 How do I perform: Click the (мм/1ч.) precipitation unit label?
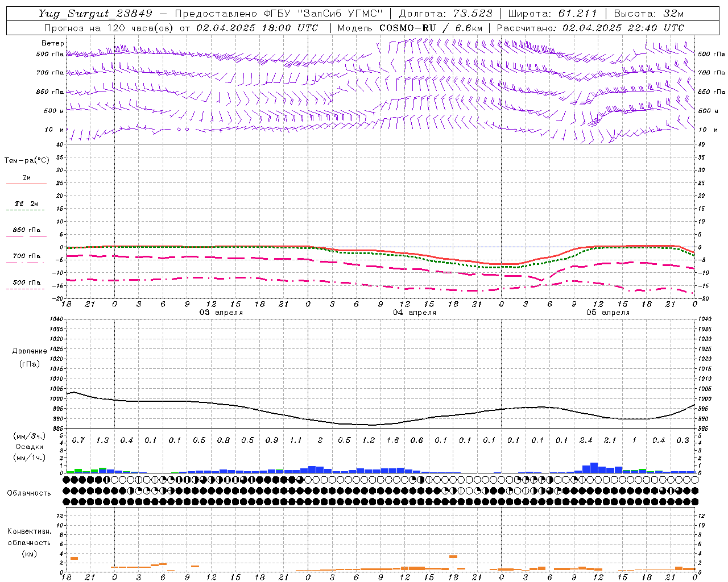(30, 458)
